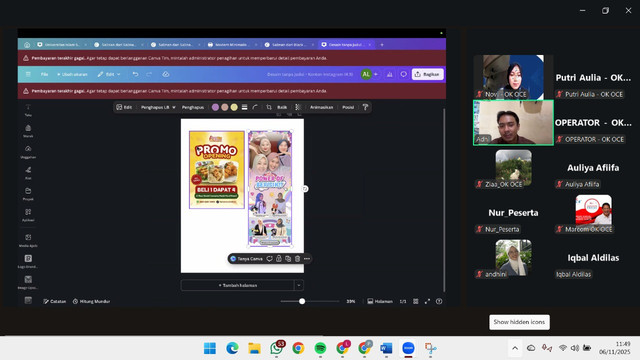
Task: Open a new Canva tab
Action: point(382,44)
